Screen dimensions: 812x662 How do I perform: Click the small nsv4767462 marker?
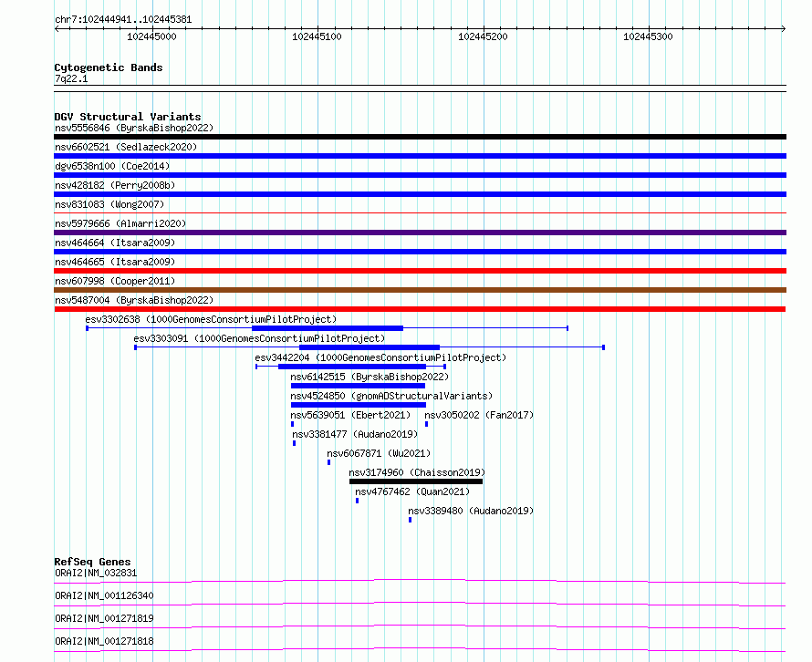coord(358,501)
